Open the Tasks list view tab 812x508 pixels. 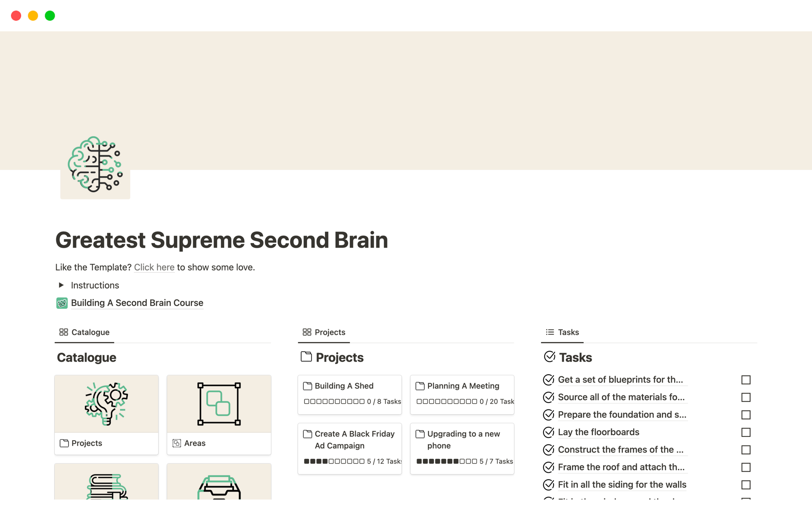[x=562, y=332]
